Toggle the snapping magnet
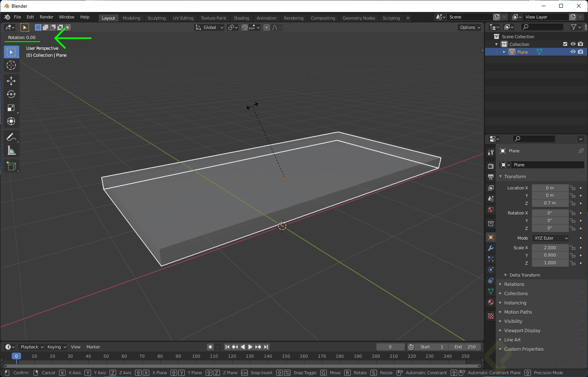Screen dimensions: 588x377 point(244,27)
